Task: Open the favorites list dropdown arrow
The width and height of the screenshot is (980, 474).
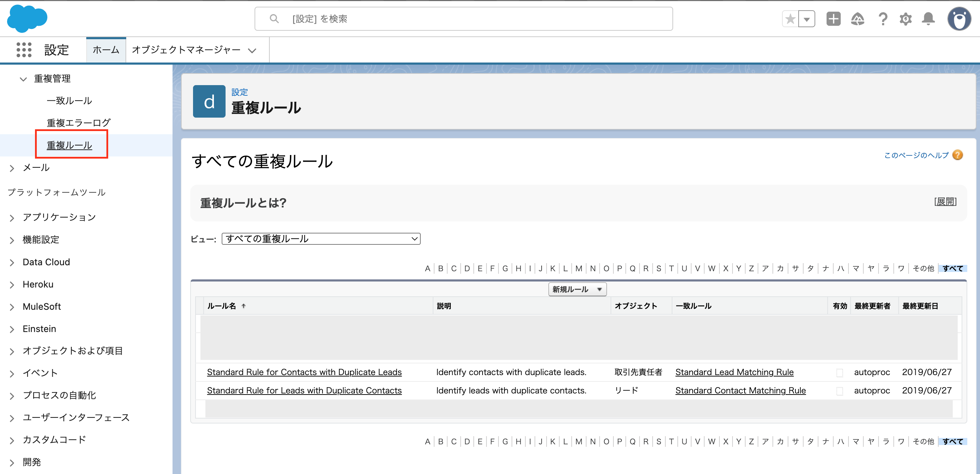Action: point(806,19)
